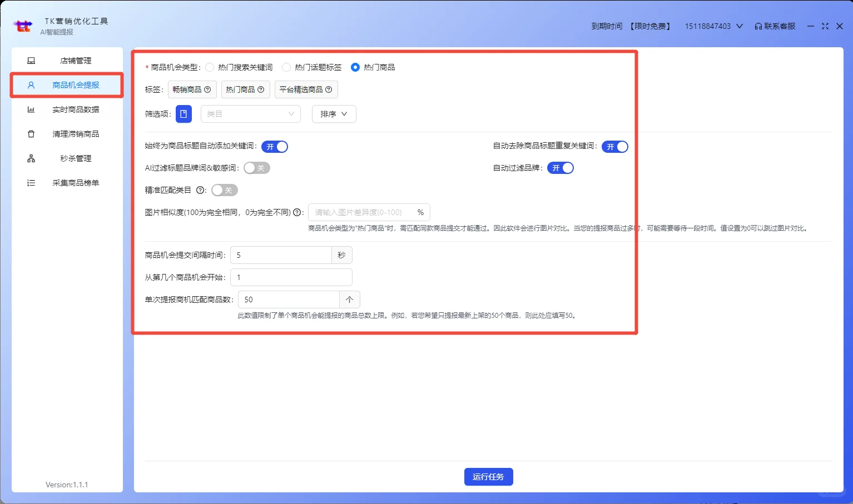Open 实时商品数据 via bar chart icon
The image size is (853, 504).
pos(31,109)
